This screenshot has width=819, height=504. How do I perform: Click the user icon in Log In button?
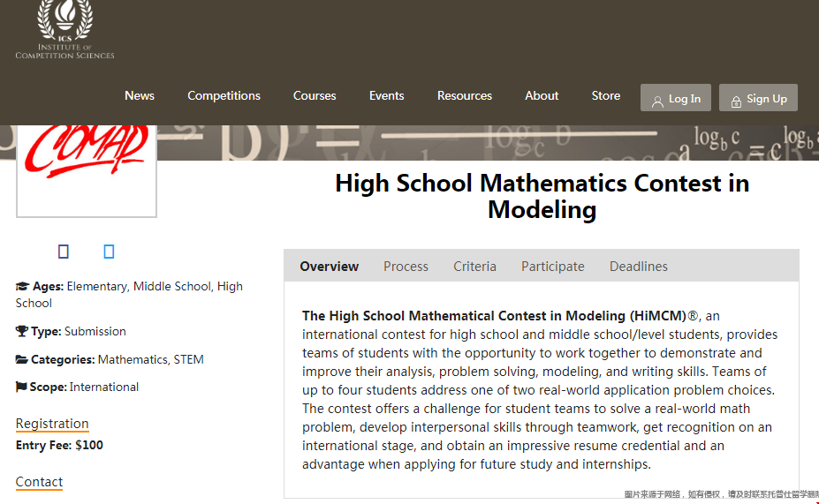click(x=657, y=102)
